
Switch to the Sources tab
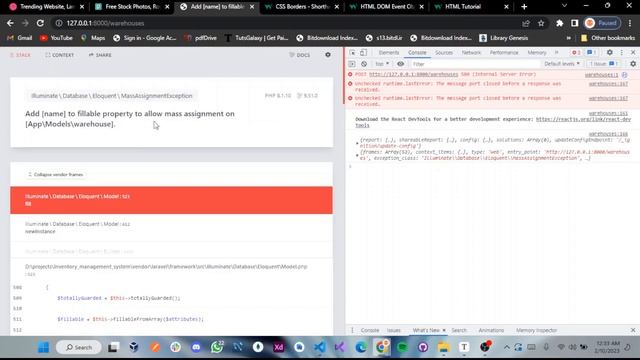pos(444,53)
